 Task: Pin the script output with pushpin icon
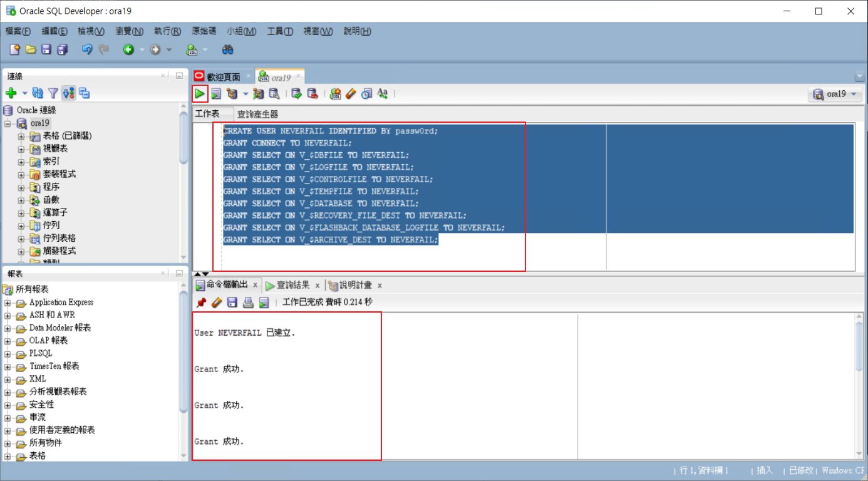201,303
